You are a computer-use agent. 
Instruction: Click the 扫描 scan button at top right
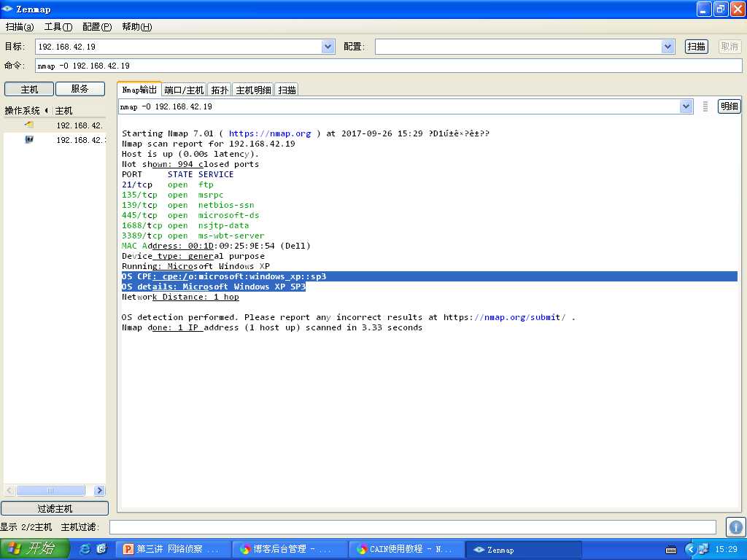[696, 47]
